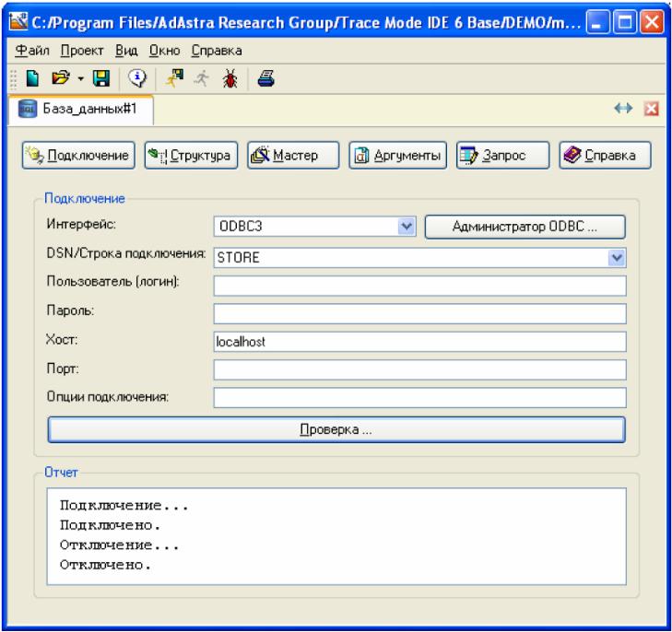
Task: Focus the Пользователь (логин) field
Action: [x=420, y=286]
